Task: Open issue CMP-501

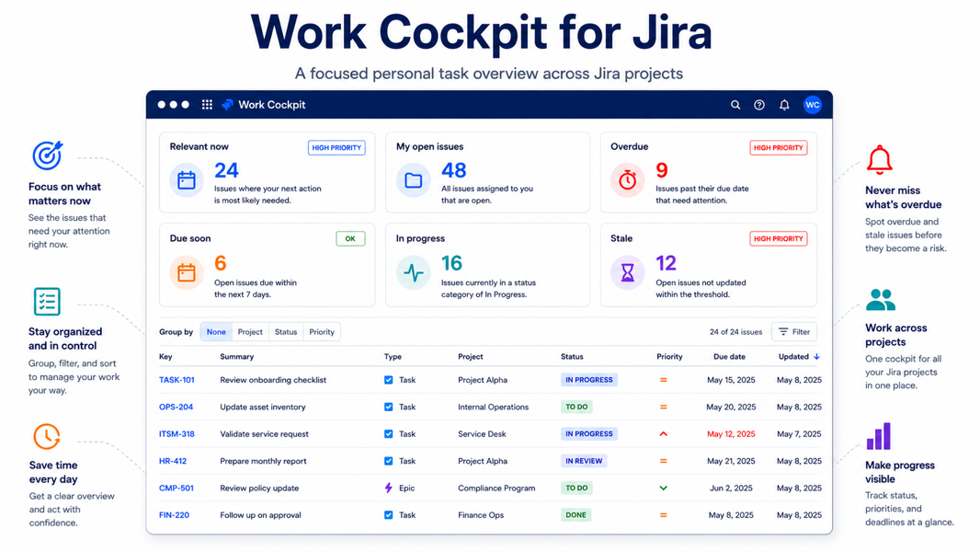Action: [177, 488]
